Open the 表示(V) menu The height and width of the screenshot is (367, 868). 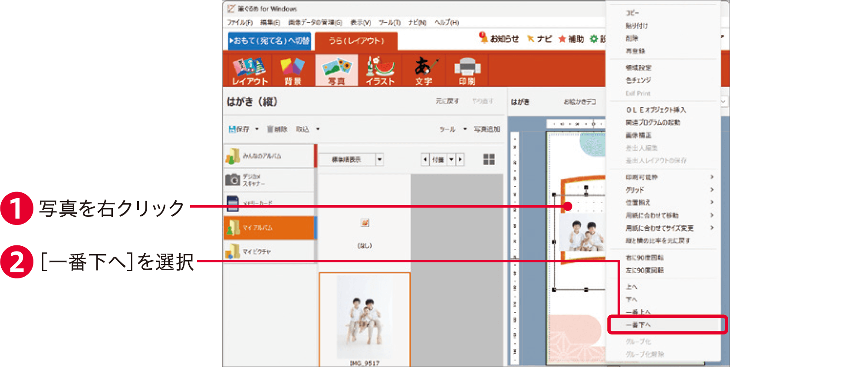click(x=361, y=22)
